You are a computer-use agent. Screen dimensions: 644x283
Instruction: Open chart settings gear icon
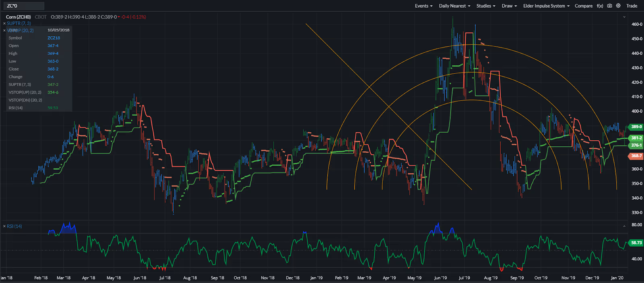pos(618,6)
